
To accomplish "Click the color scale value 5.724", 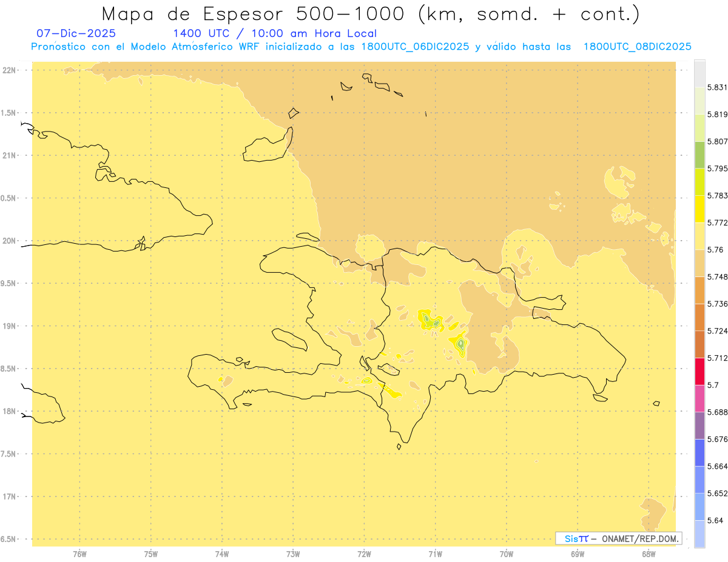I will (x=718, y=331).
